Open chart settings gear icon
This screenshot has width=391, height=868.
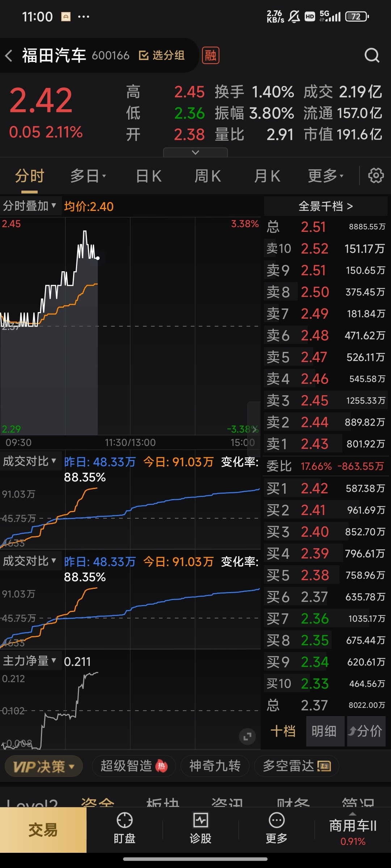point(376,176)
